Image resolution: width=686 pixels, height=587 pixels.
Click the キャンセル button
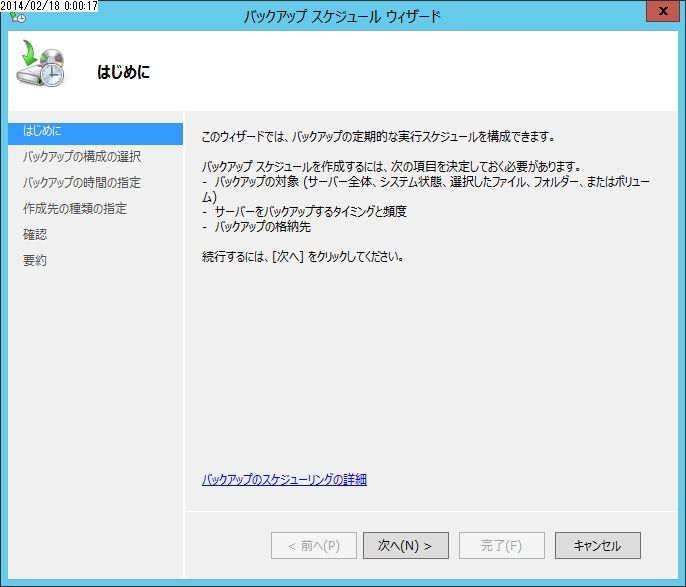(597, 545)
